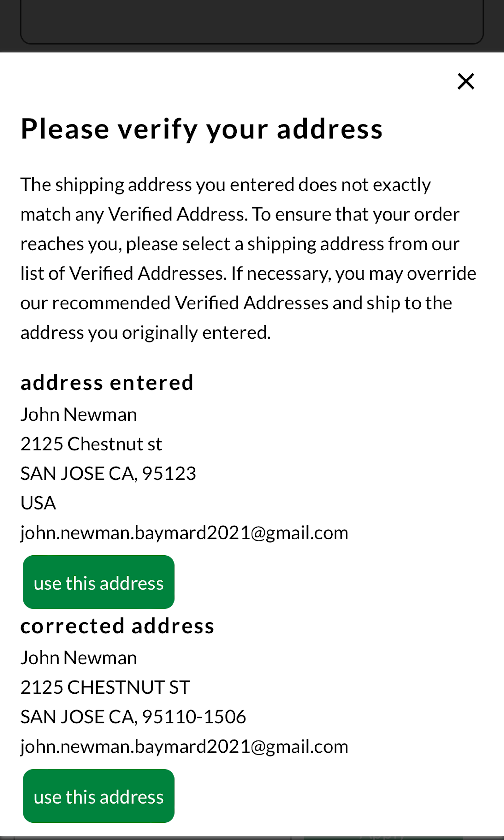Select the "address entered" section heading

[x=107, y=382]
